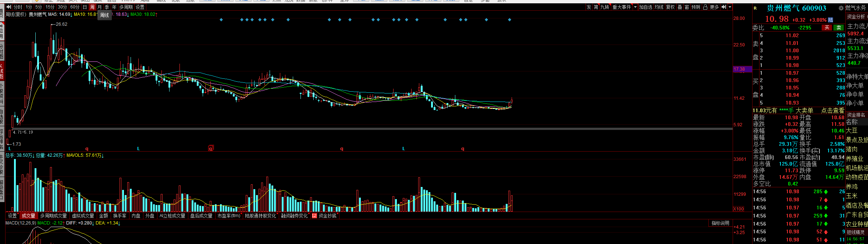Open the 资金分析 tab on right
Viewport: 868px width, 244px height.
tap(856, 17)
